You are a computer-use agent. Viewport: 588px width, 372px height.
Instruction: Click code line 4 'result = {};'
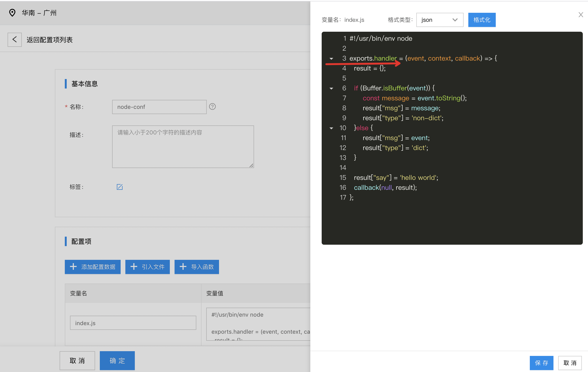coord(370,68)
